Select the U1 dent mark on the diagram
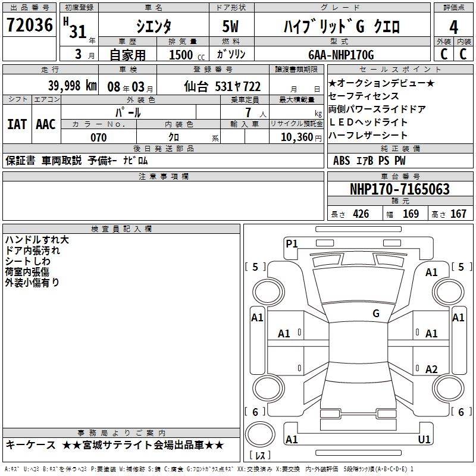Image resolution: width=476 pixels, height=476 pixels. (424, 439)
